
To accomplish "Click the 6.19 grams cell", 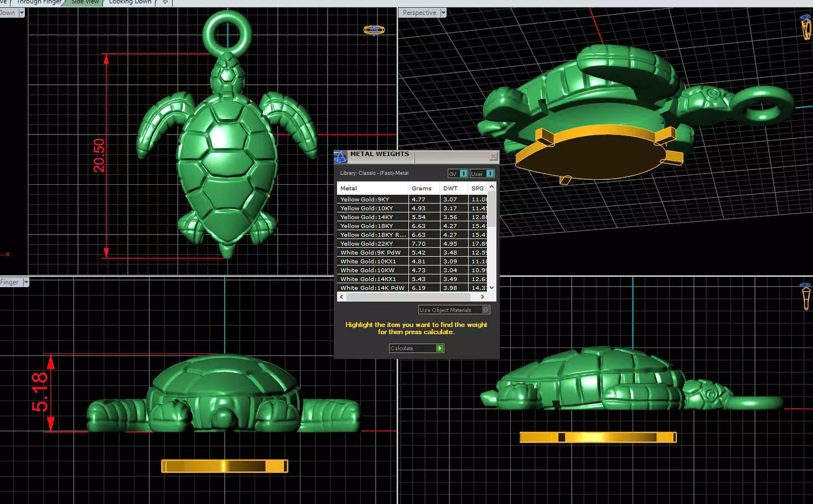I will [423, 288].
